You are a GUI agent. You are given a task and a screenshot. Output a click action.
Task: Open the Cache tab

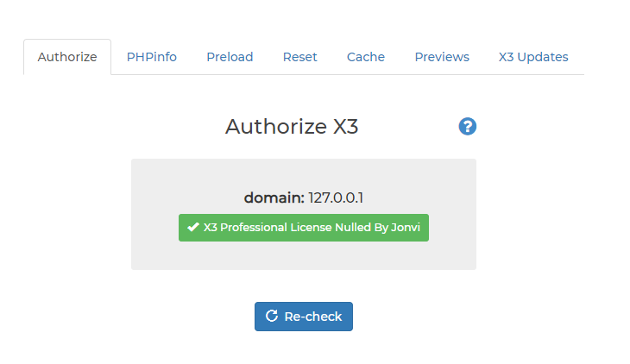coord(366,57)
